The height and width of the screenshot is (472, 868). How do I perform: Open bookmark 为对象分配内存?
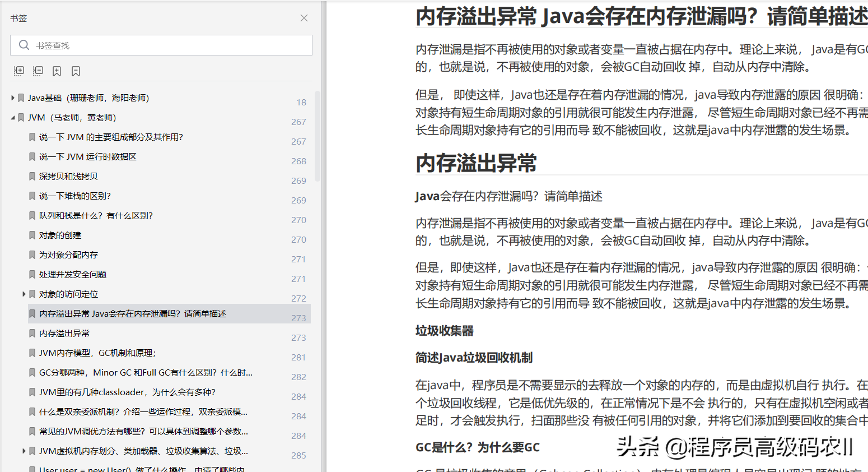click(68, 254)
